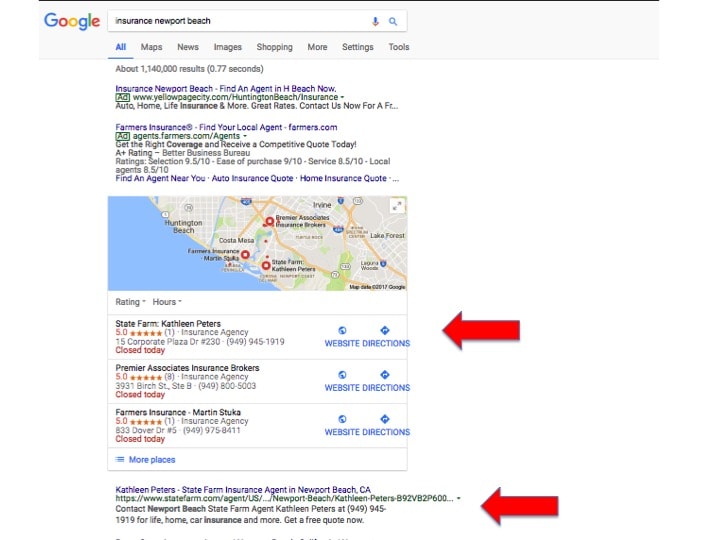
Task: Click 'A+ Rating – Better Business Bureau' text
Action: (183, 153)
